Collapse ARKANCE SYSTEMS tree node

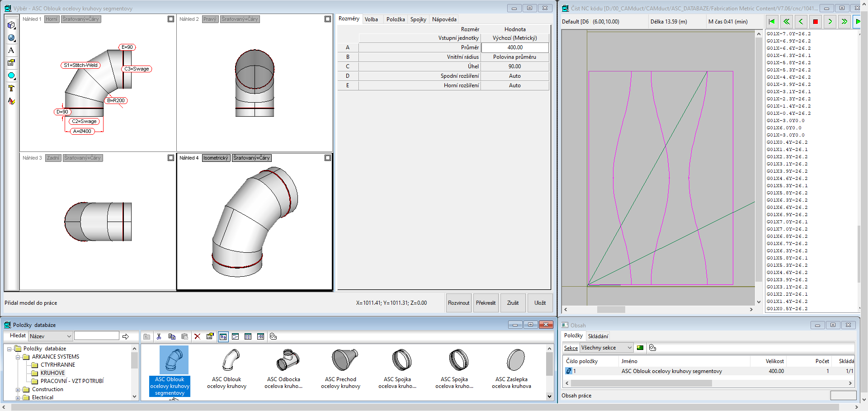(18, 357)
